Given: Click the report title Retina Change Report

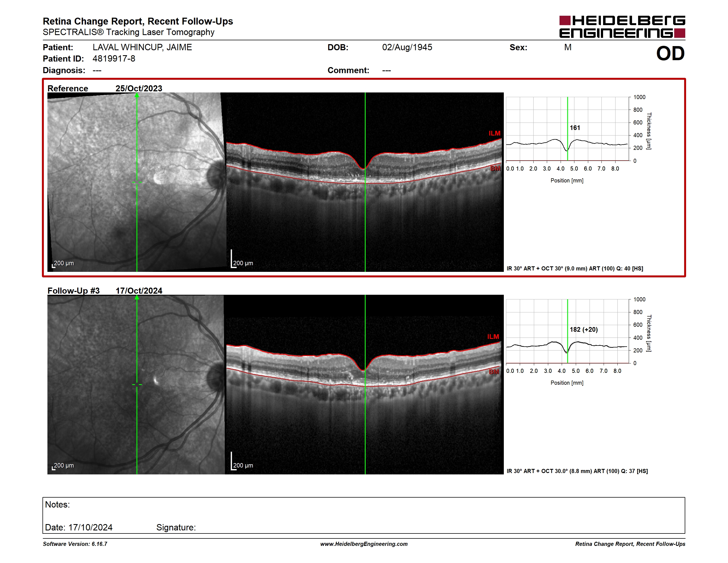Looking at the screenshot, I should pos(138,21).
